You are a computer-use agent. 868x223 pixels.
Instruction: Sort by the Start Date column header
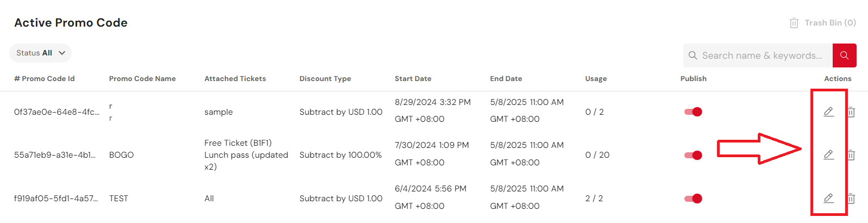click(413, 78)
